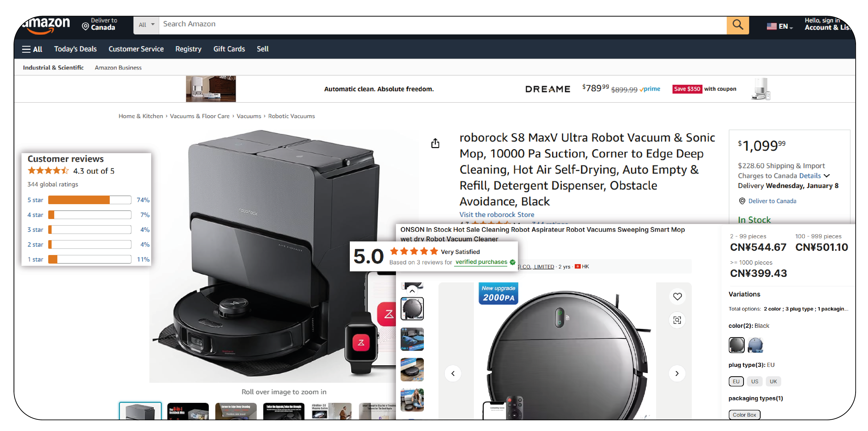Open the hamburger All menu
Screen dimensions: 868x431
[32, 49]
